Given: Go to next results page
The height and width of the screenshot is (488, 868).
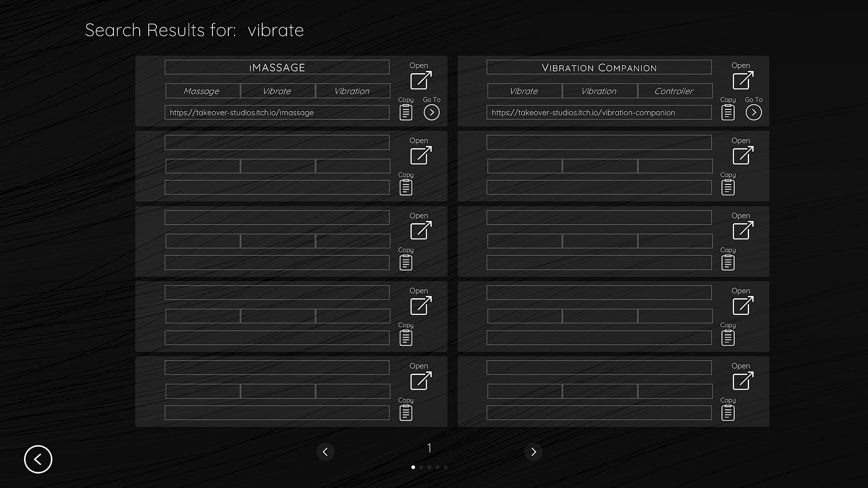Looking at the screenshot, I should [x=533, y=452].
